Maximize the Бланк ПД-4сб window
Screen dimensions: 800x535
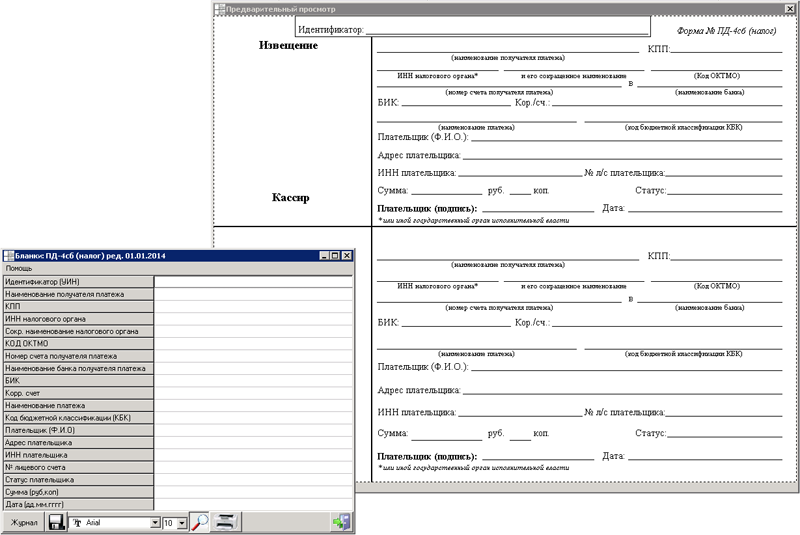(335, 256)
